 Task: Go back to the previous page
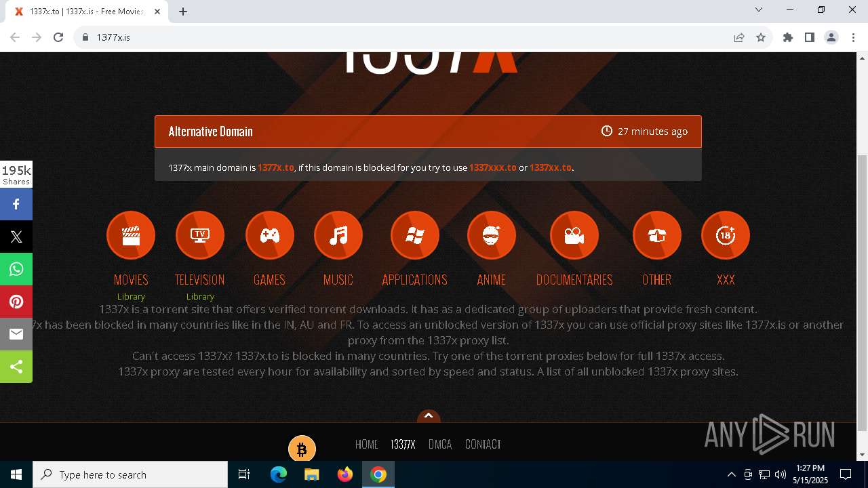[15, 37]
